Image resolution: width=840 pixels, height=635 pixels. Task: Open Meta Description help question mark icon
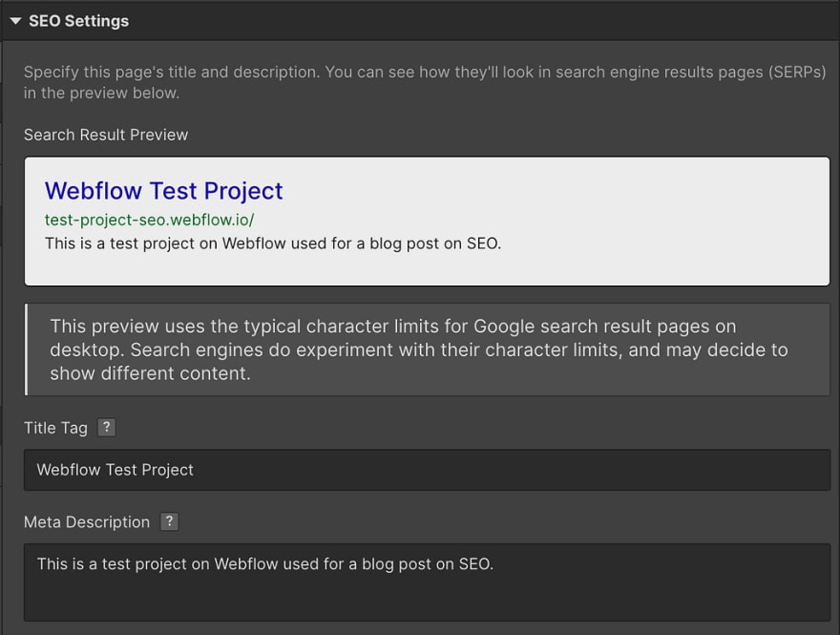[169, 520]
